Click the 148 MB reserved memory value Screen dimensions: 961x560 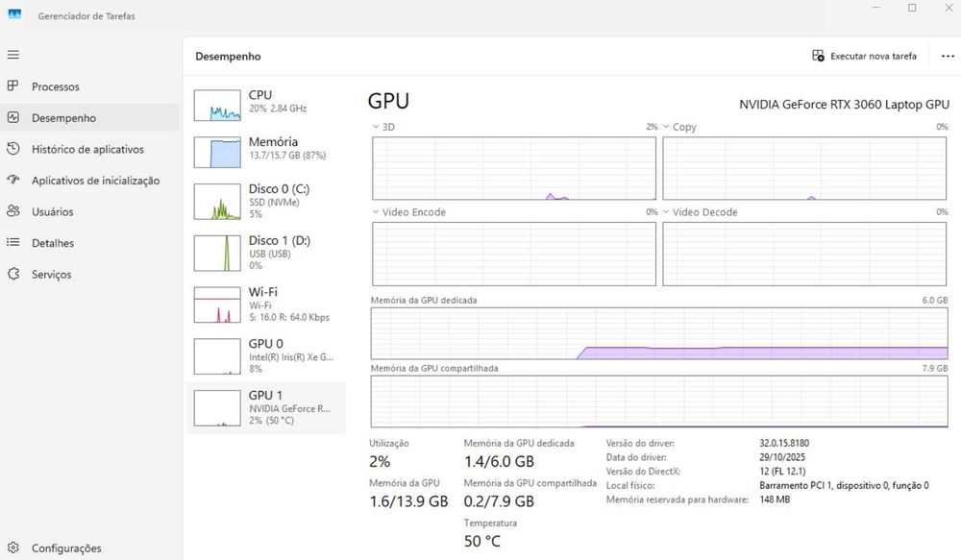(x=775, y=499)
